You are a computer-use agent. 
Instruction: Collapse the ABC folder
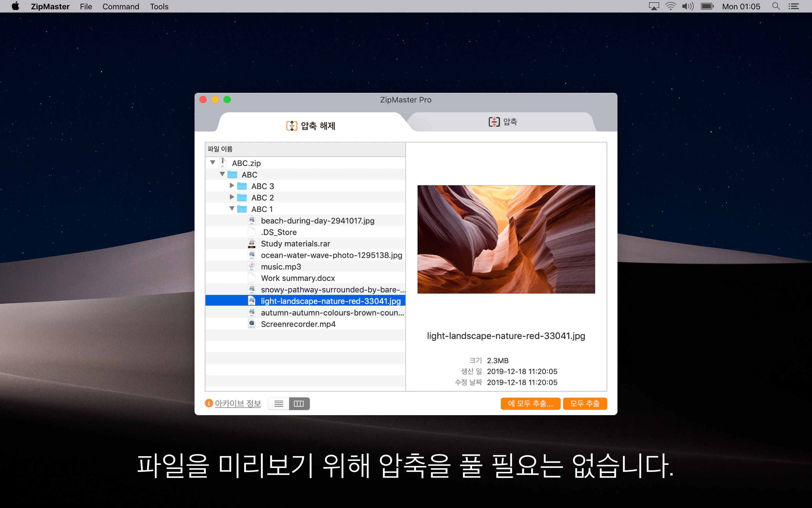(222, 174)
